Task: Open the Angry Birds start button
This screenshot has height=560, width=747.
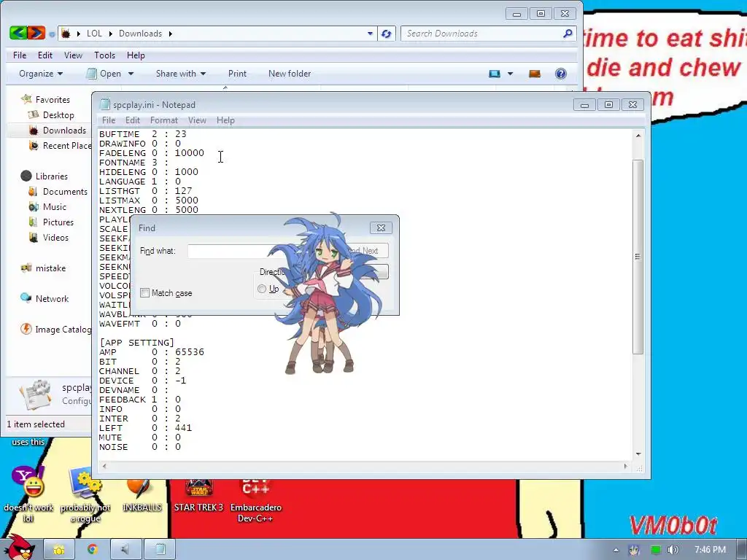Action: [20, 548]
